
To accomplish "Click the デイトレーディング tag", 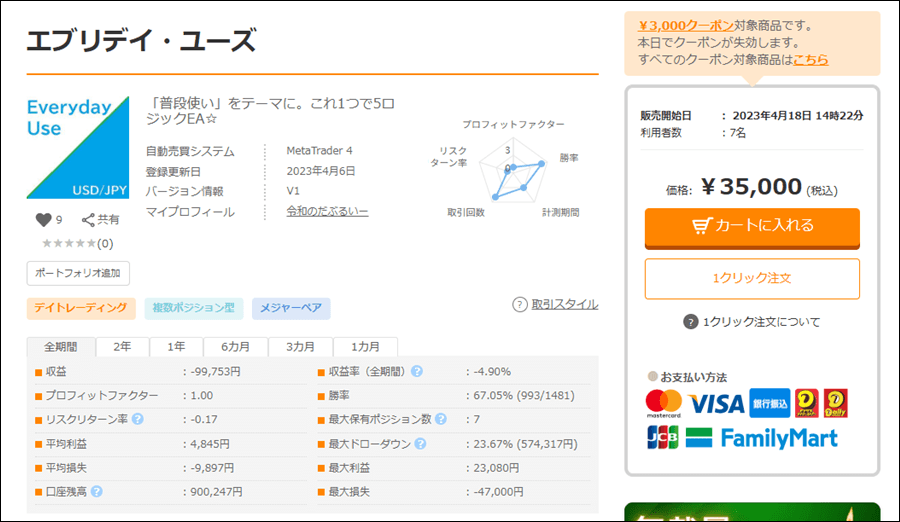I will coord(81,308).
